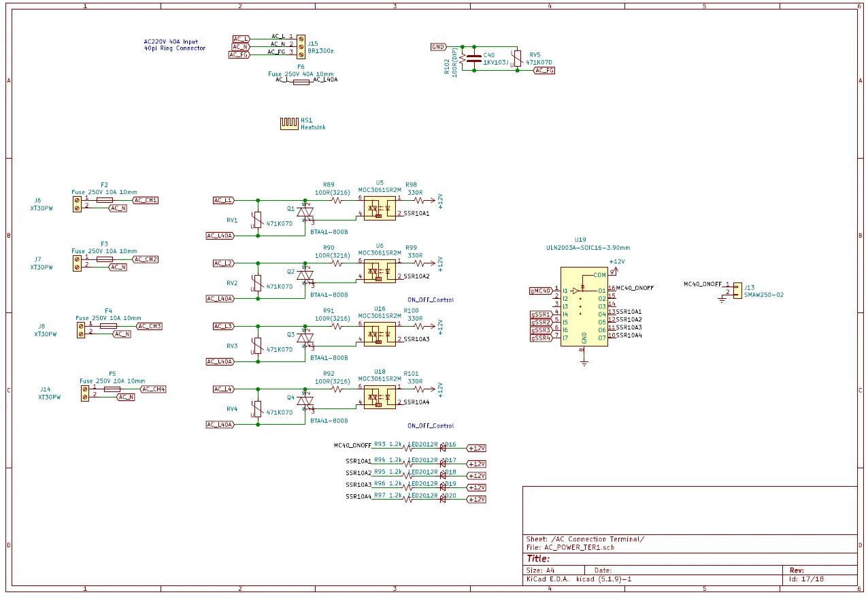
Task: Click the 'Id: 17/18' title block field
Action: pos(806,579)
